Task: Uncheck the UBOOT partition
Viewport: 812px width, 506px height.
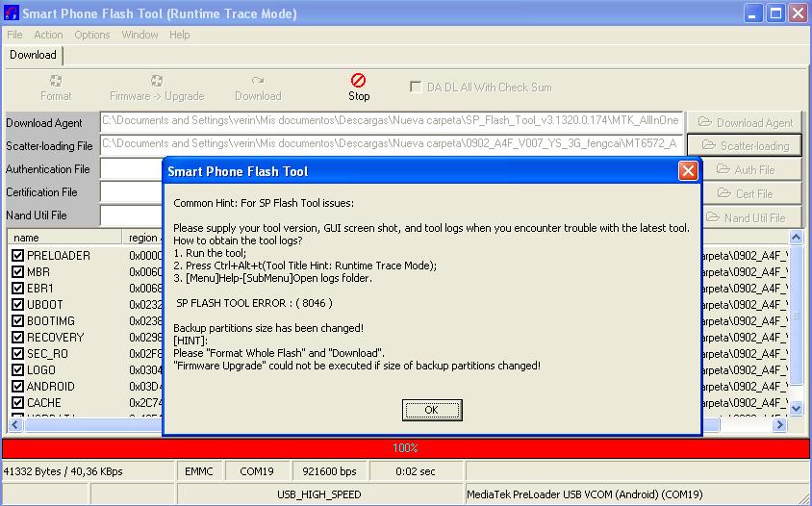Action: pyautogui.click(x=18, y=305)
